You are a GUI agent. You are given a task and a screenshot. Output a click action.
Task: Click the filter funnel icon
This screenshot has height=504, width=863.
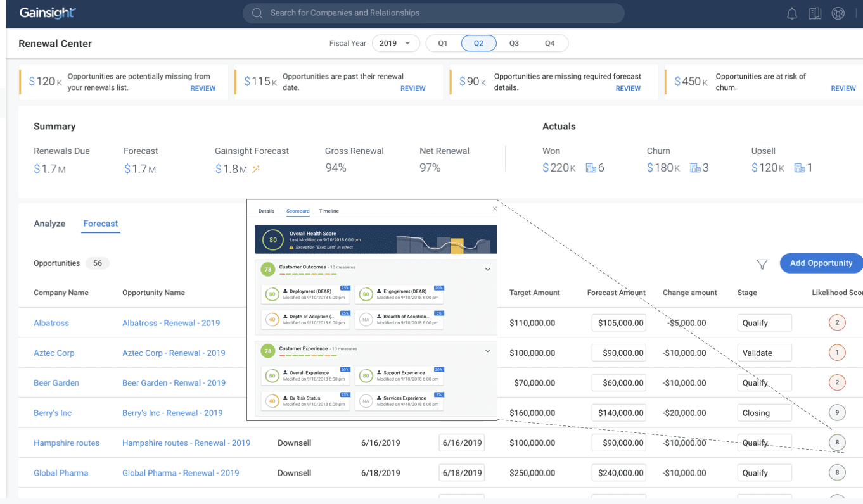point(762,264)
